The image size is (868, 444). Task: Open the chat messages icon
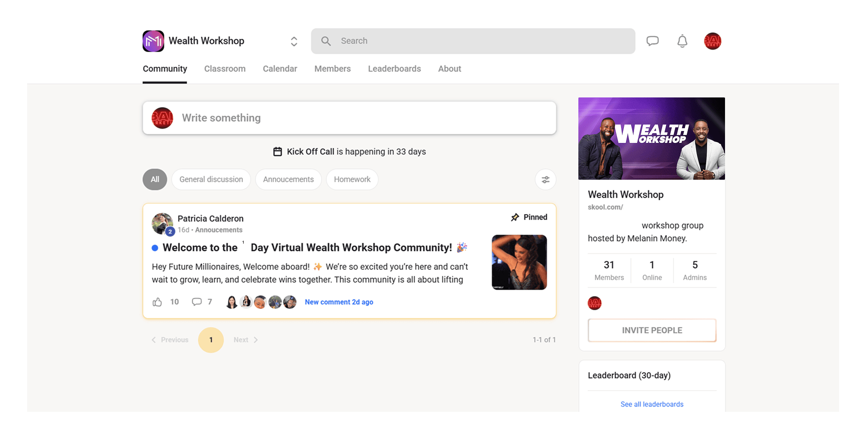(x=652, y=41)
